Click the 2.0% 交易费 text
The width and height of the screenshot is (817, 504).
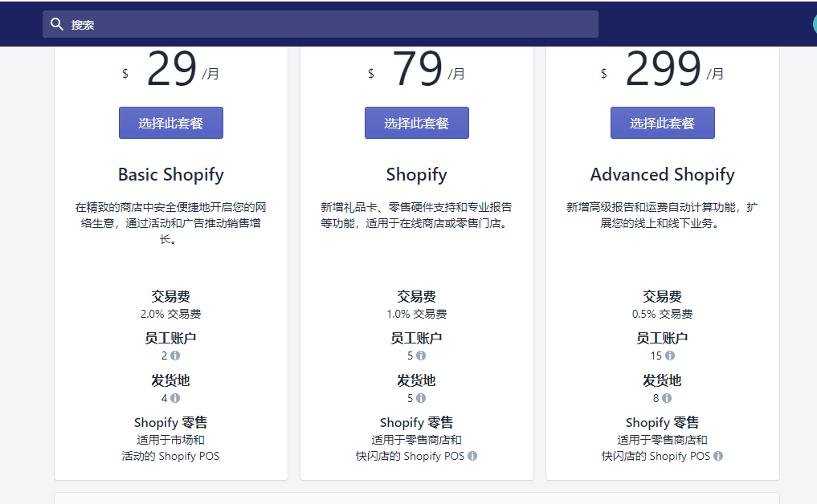click(171, 314)
